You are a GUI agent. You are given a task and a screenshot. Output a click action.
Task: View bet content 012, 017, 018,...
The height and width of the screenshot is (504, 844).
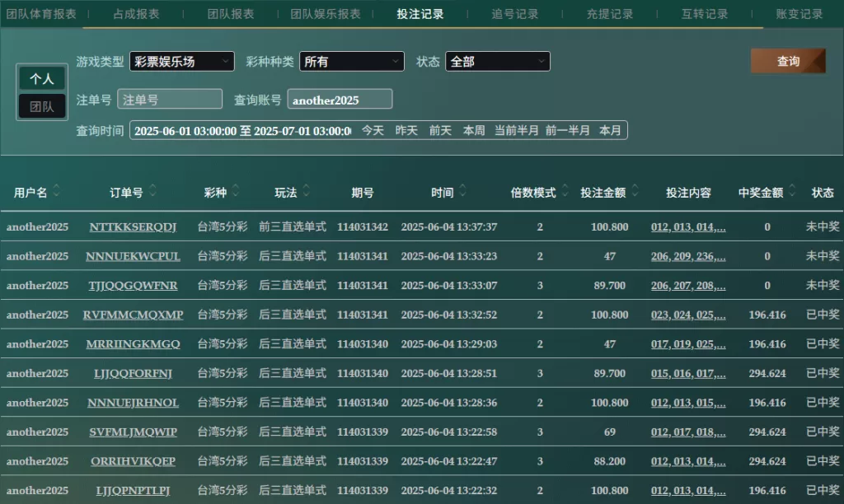(688, 432)
